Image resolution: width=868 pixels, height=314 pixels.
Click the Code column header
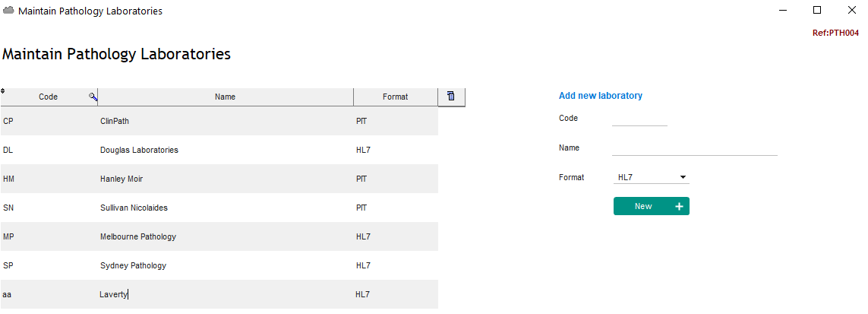point(49,97)
